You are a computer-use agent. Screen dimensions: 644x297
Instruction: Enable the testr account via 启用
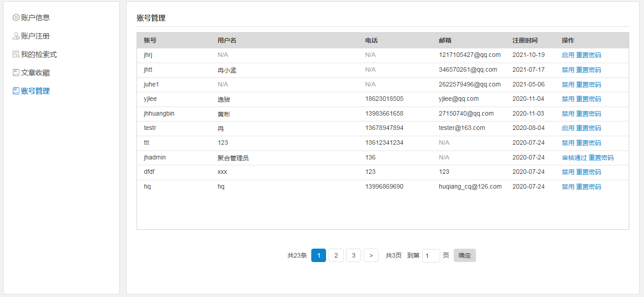567,128
